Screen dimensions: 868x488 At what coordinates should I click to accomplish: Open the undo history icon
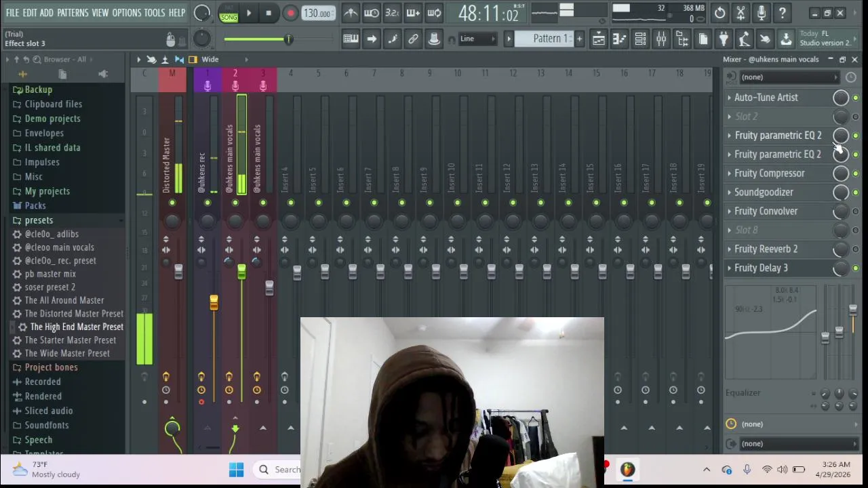click(720, 13)
